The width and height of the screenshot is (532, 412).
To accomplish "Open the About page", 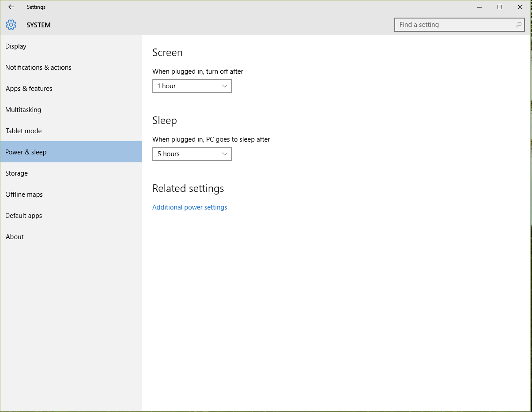I will coord(15,237).
